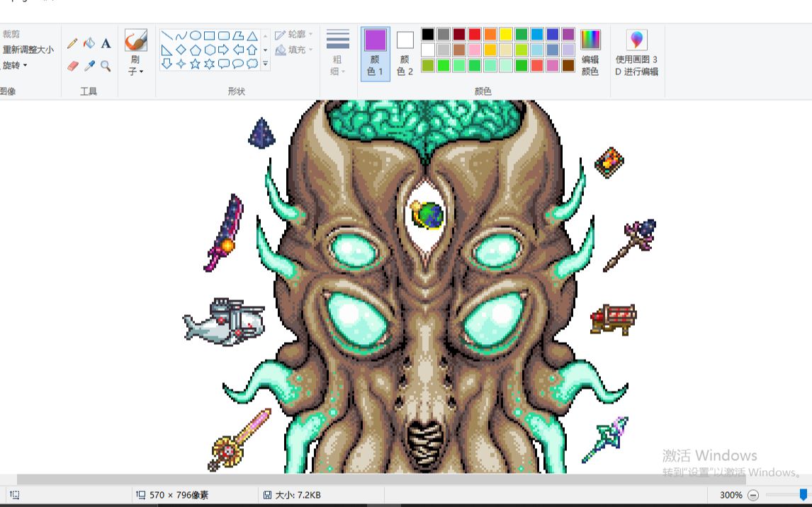Pick the indigo blue color swatch
This screenshot has height=507, width=812.
point(553,34)
